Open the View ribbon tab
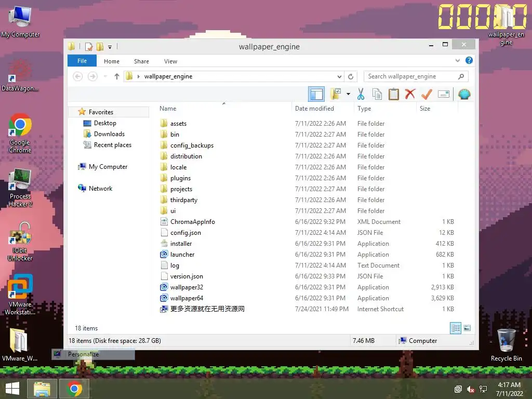The width and height of the screenshot is (532, 399). click(x=170, y=61)
